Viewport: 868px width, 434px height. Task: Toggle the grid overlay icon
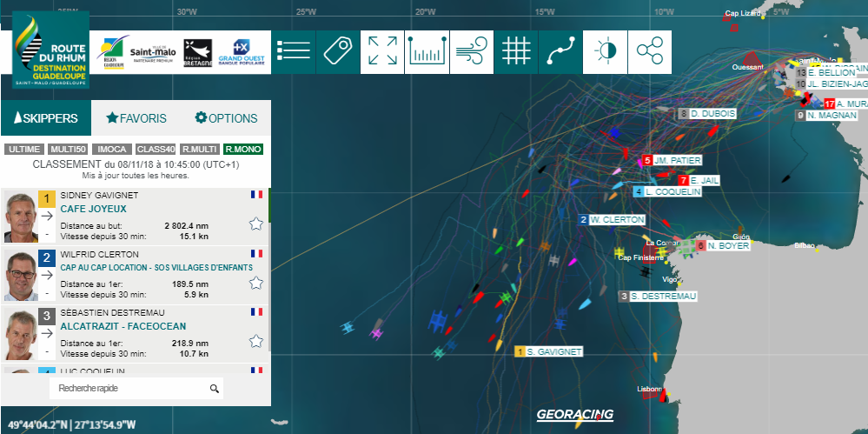pos(516,52)
